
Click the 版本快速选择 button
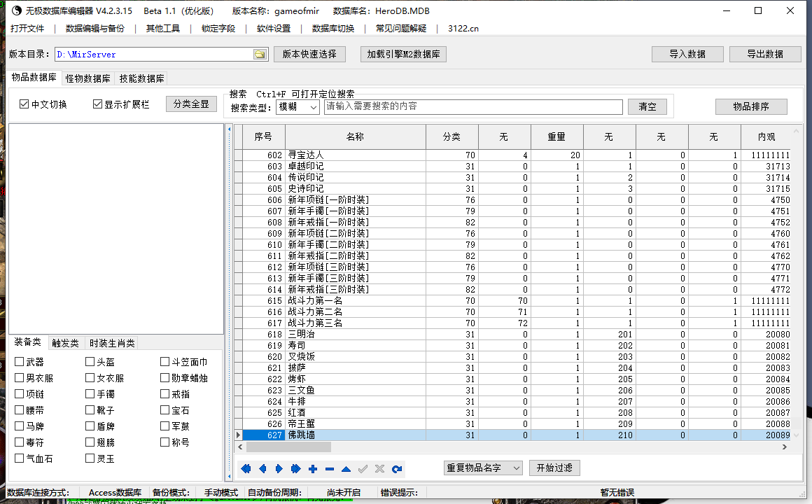pyautogui.click(x=309, y=54)
